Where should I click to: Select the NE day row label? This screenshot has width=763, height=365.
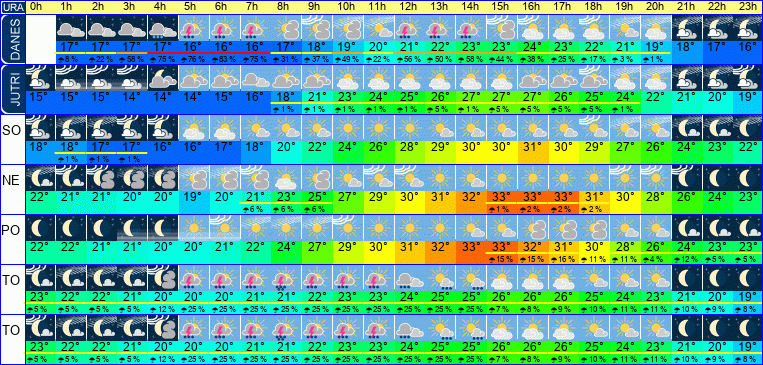(11, 181)
